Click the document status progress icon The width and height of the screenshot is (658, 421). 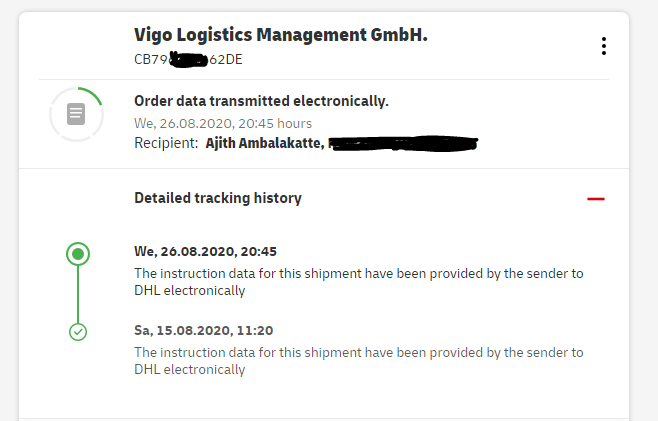coord(76,114)
